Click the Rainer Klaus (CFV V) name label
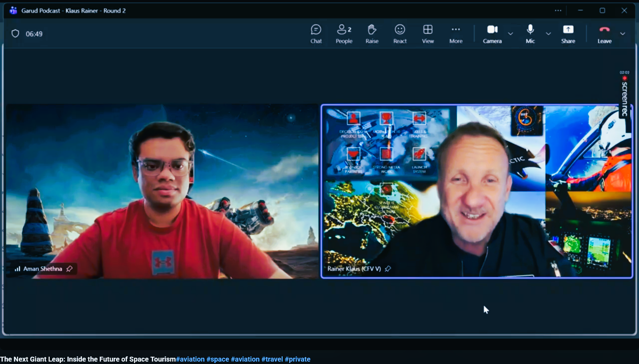This screenshot has height=364, width=639. point(354,269)
